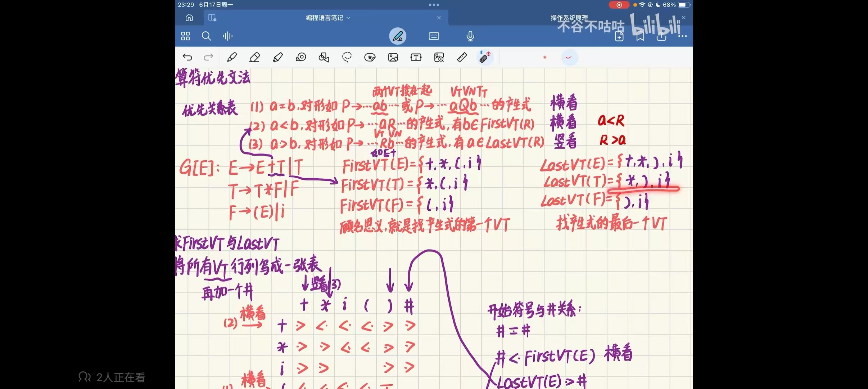Go to the home screen tab
Image resolution: width=868 pixels, height=389 pixels.
pyautogui.click(x=189, y=18)
